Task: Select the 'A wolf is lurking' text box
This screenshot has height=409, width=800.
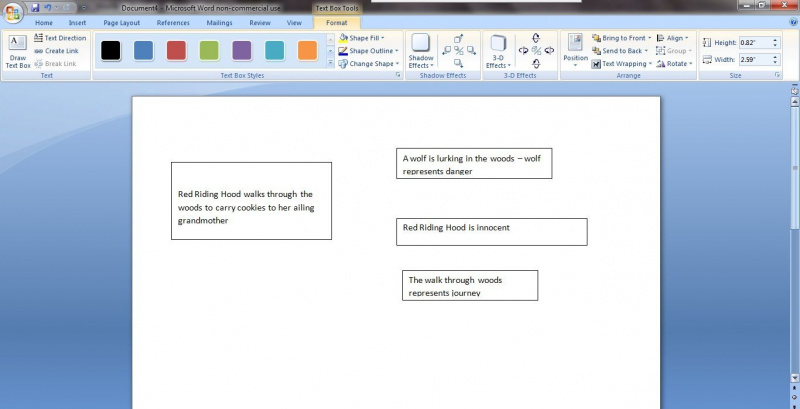Action: click(474, 163)
